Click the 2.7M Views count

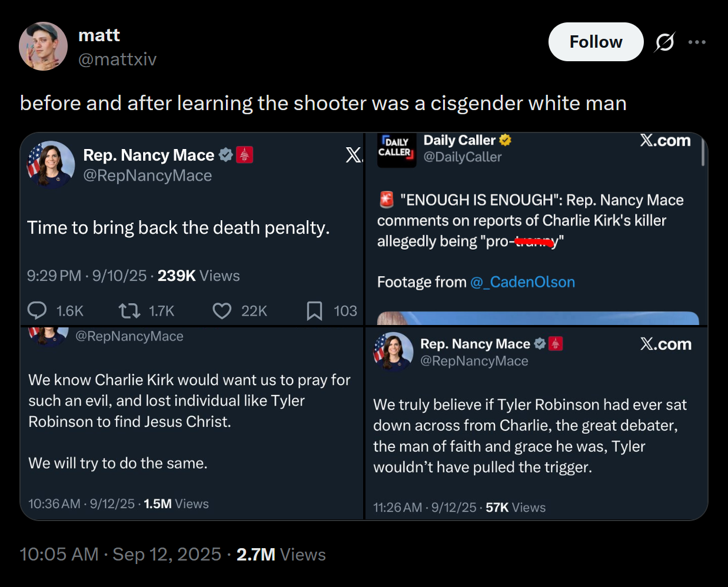(281, 554)
